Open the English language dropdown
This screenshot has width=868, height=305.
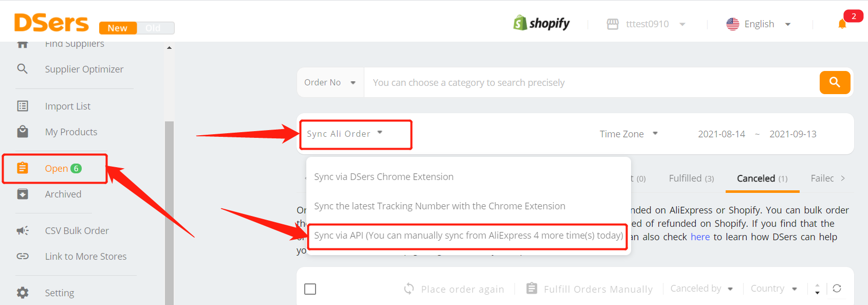click(x=759, y=24)
